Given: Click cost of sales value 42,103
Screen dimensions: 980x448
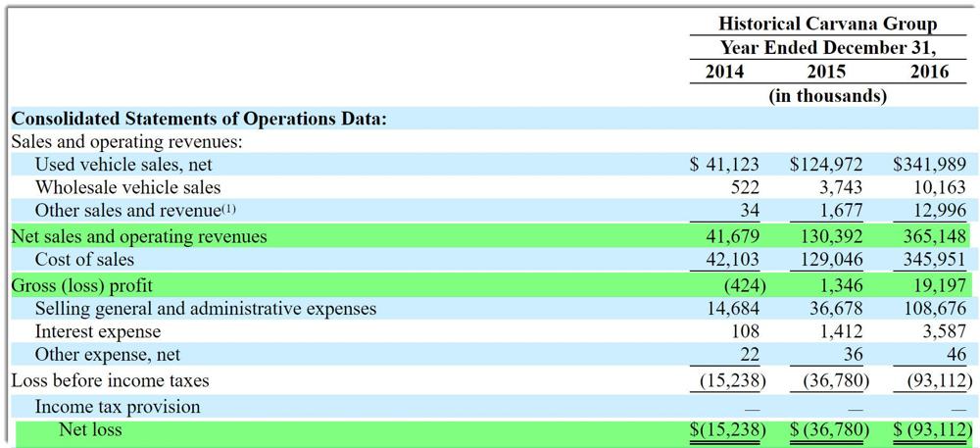Looking at the screenshot, I should pyautogui.click(x=733, y=259).
